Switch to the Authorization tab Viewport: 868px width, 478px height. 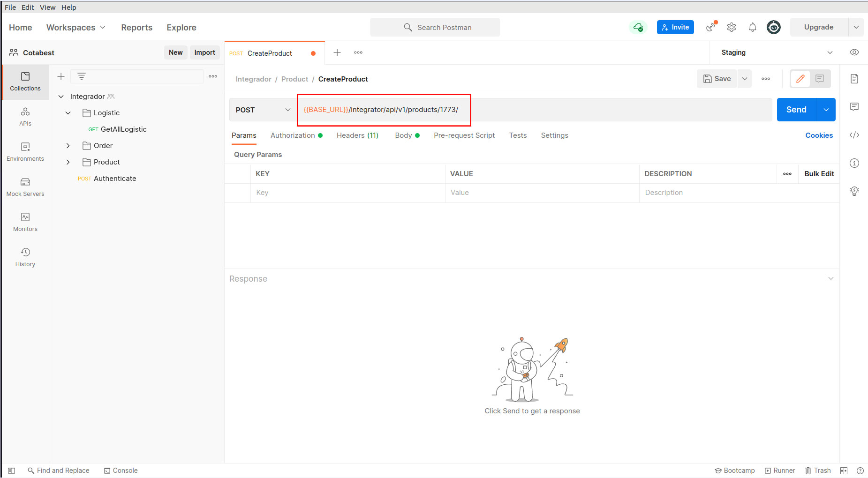point(296,135)
